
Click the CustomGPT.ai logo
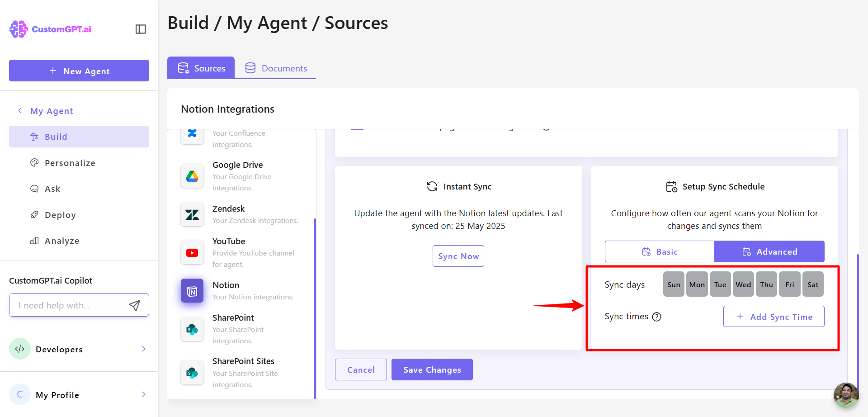[x=50, y=29]
